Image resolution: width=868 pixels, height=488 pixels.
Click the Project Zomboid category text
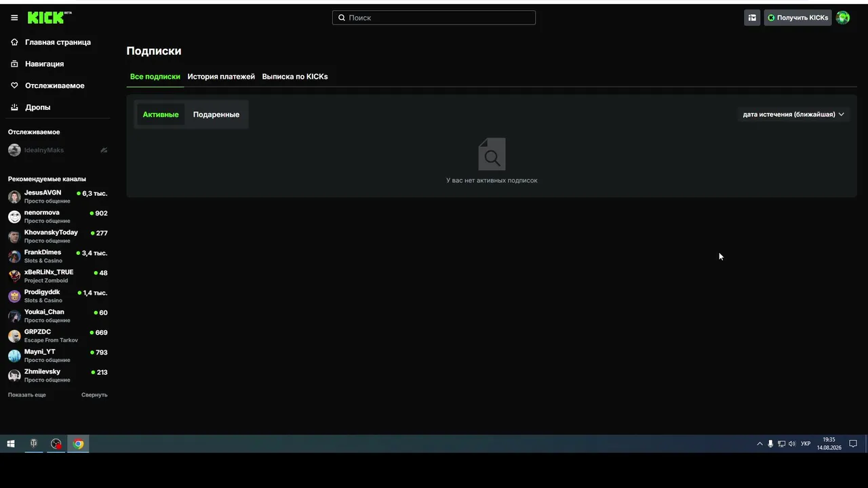(x=46, y=281)
